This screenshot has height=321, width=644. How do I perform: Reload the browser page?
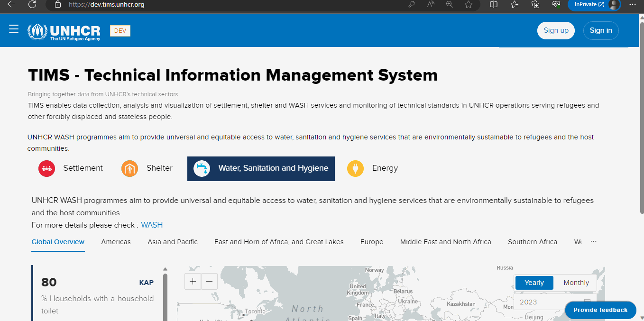click(32, 4)
